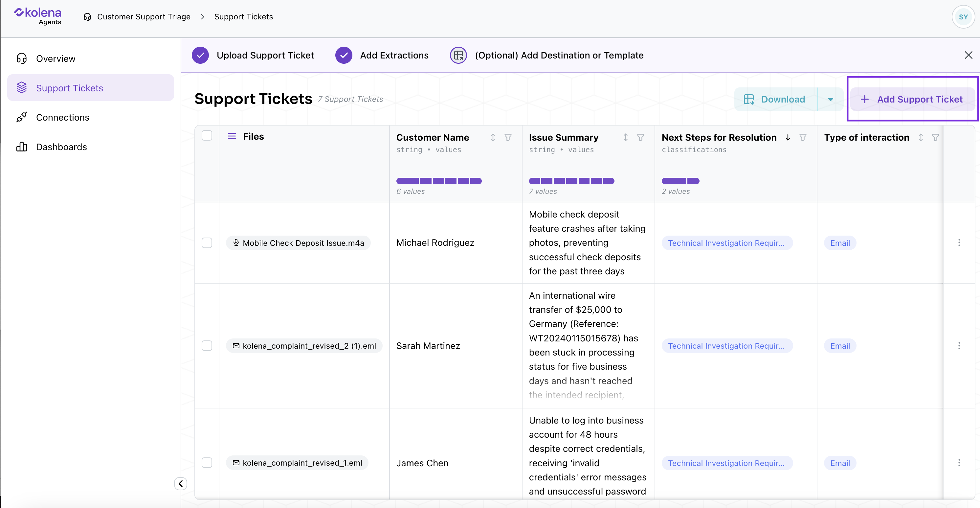Open Dashboards in the sidebar

61,147
